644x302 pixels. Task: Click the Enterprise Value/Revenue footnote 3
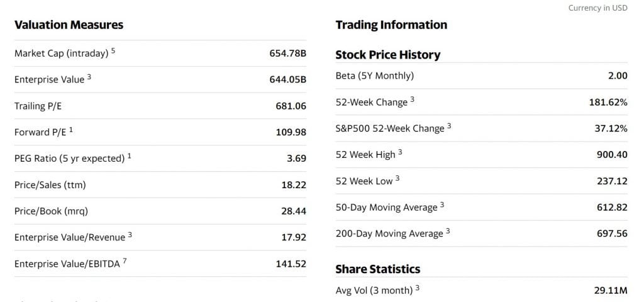(x=130, y=235)
